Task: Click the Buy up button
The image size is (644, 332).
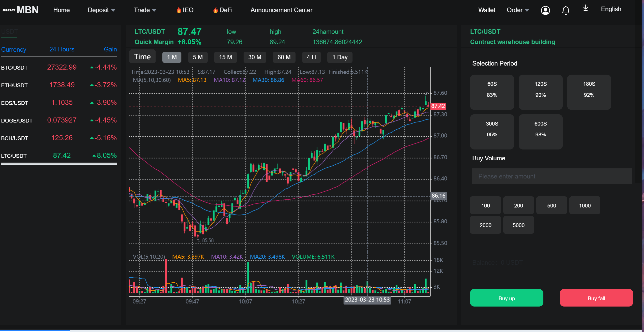Action: [507, 298]
